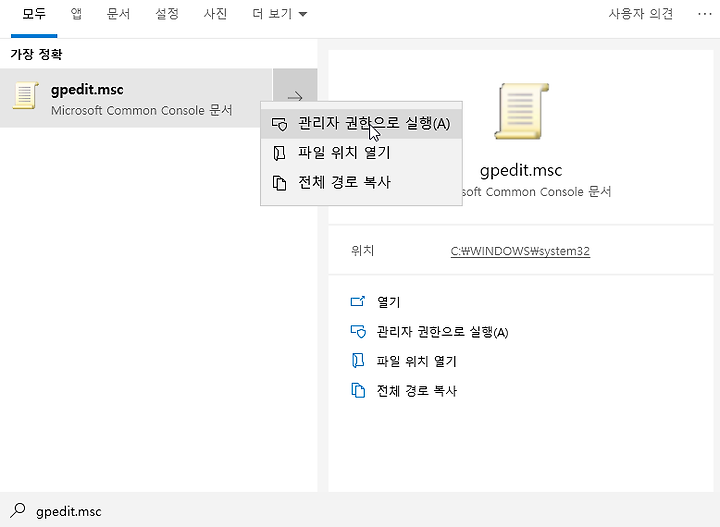This screenshot has width=720, height=527.
Task: Expand the arrow beside gpedit.msc result
Action: (x=295, y=97)
